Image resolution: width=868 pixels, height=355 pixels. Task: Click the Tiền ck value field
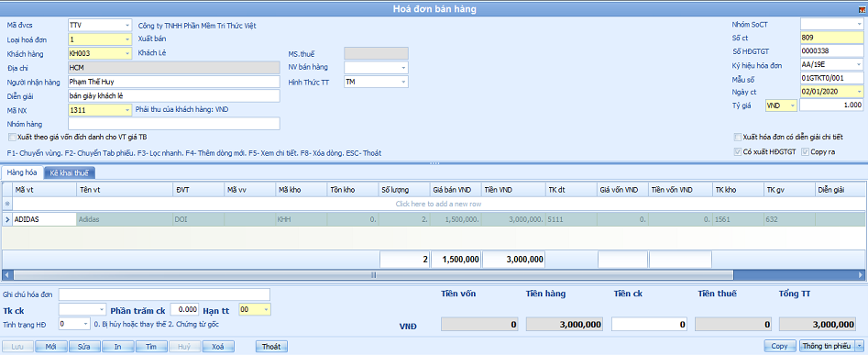pos(650,325)
